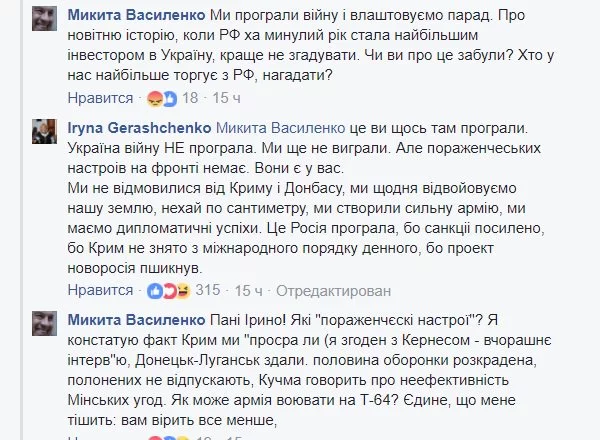Open Iryna Gerashchenko's profile picture
This screenshot has height=440, width=600.
pyautogui.click(x=44, y=134)
